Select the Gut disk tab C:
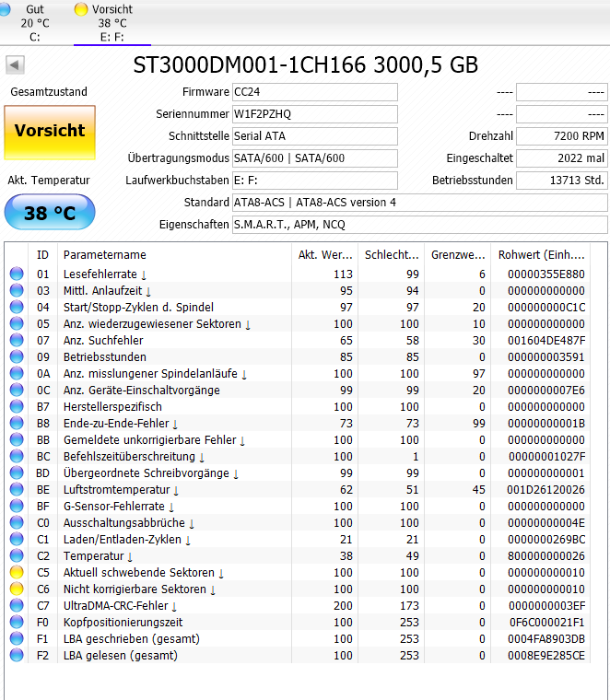 coord(30,23)
